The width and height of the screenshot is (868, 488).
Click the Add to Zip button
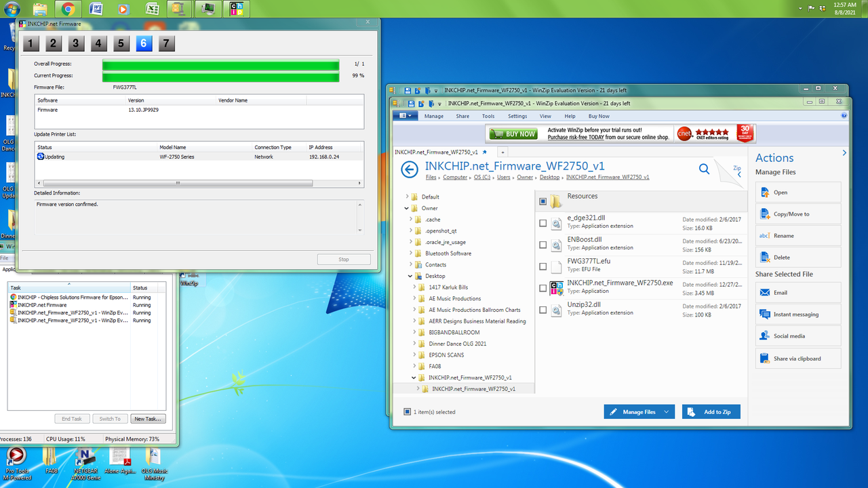(x=711, y=411)
